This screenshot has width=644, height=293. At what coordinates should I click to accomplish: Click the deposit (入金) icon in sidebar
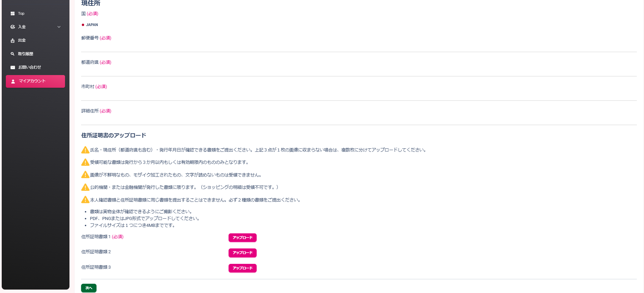[x=13, y=27]
